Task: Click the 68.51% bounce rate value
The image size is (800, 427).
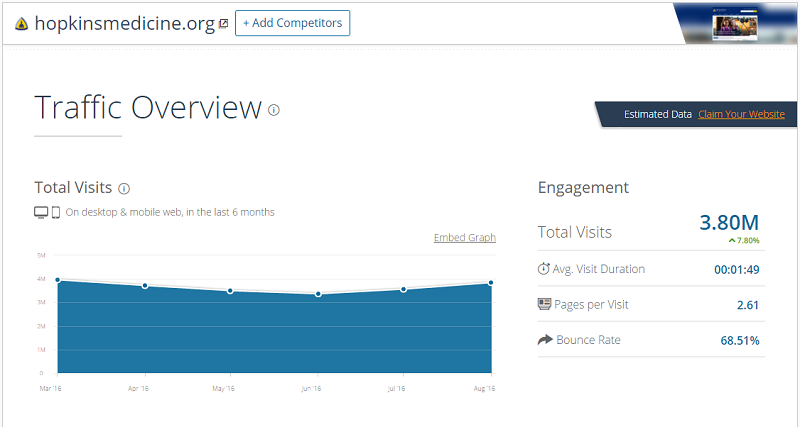Action: pyautogui.click(x=740, y=340)
